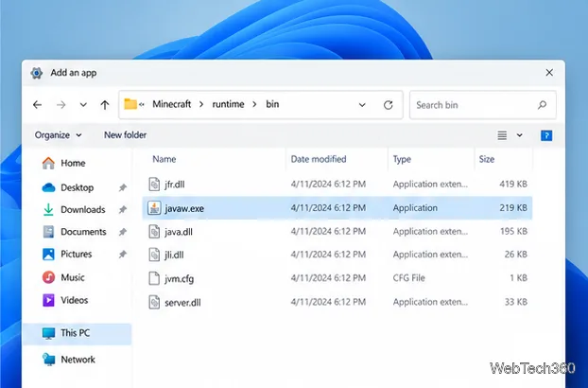
Task: Unpin Desktop via its pin icon
Action: [x=123, y=187]
